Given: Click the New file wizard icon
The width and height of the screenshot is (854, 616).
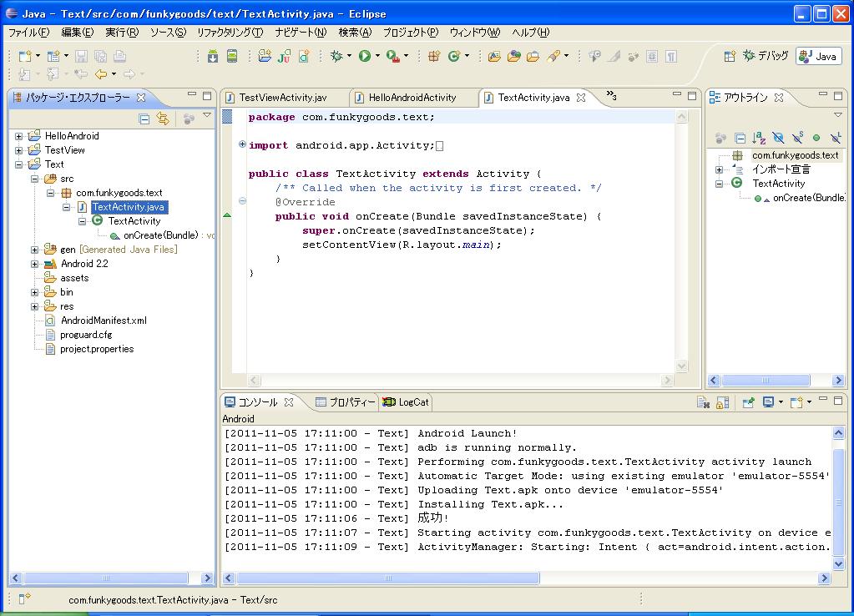Looking at the screenshot, I should click(25, 56).
